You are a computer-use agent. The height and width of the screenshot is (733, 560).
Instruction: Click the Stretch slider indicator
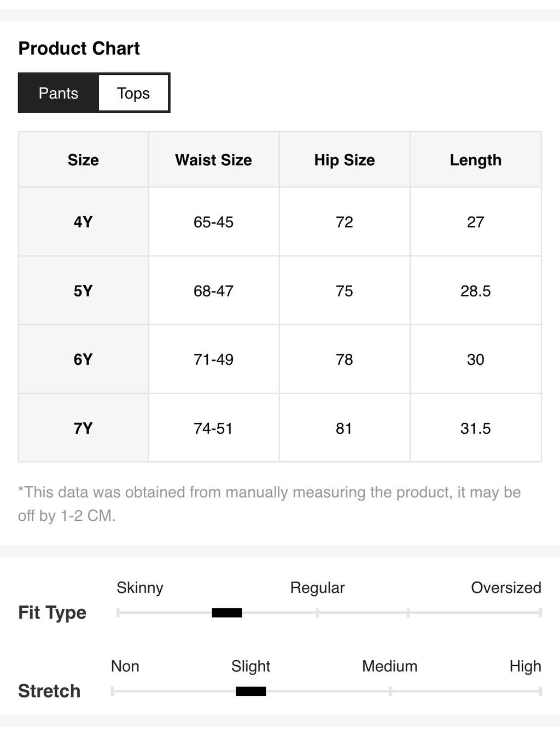[x=251, y=691]
